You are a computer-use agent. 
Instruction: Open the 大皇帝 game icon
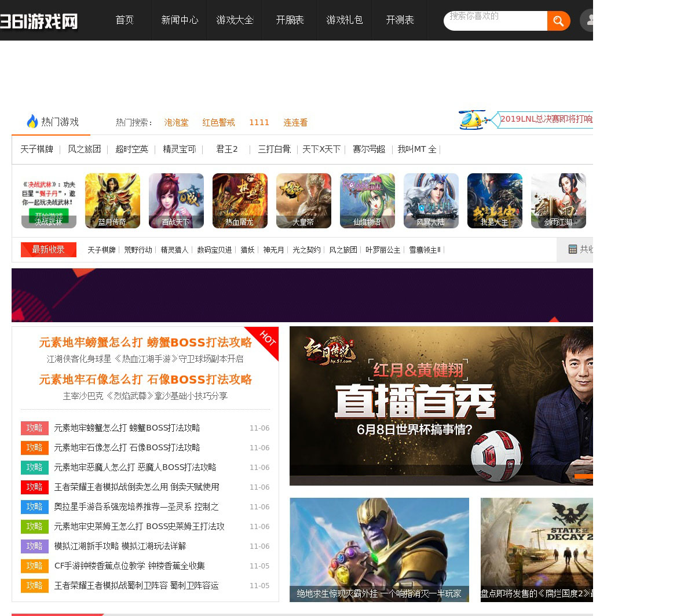[x=303, y=201]
